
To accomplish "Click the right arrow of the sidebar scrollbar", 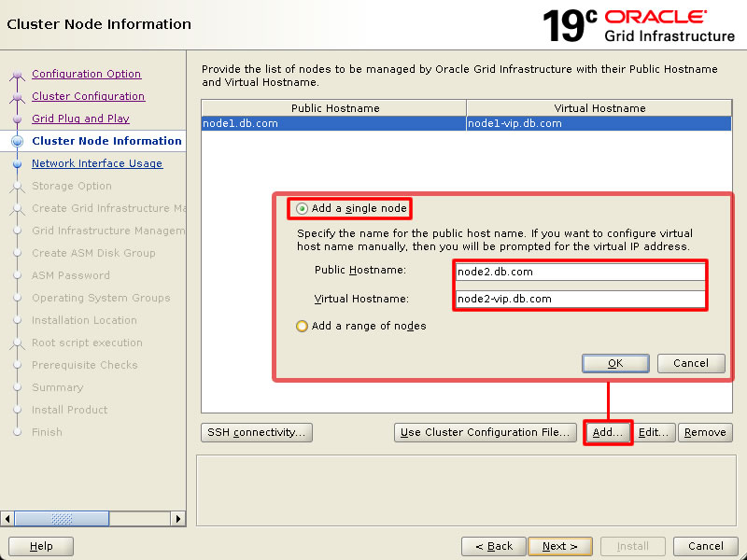I will point(177,519).
